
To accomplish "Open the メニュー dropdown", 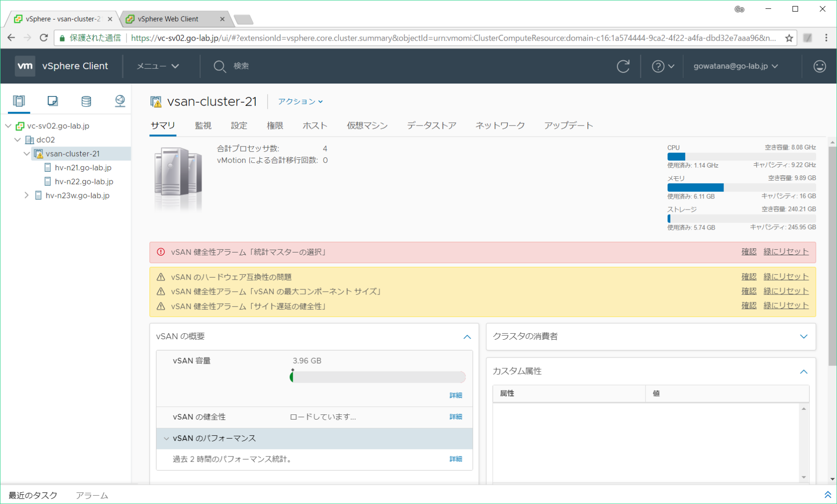I will click(158, 66).
